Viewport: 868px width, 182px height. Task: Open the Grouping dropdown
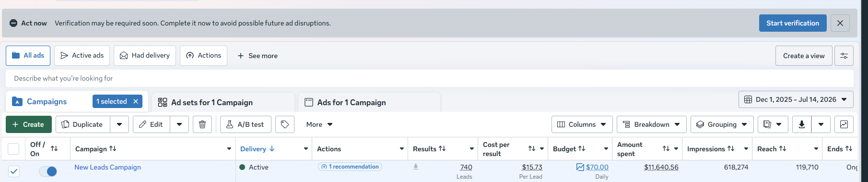(x=722, y=124)
